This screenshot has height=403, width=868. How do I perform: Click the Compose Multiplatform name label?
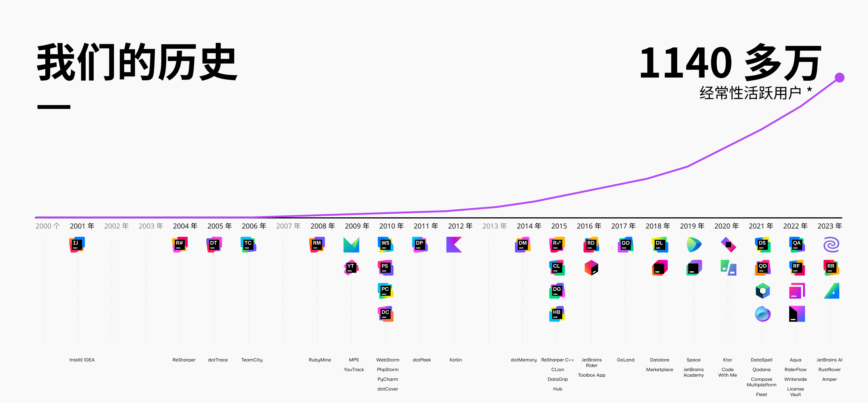click(x=761, y=382)
